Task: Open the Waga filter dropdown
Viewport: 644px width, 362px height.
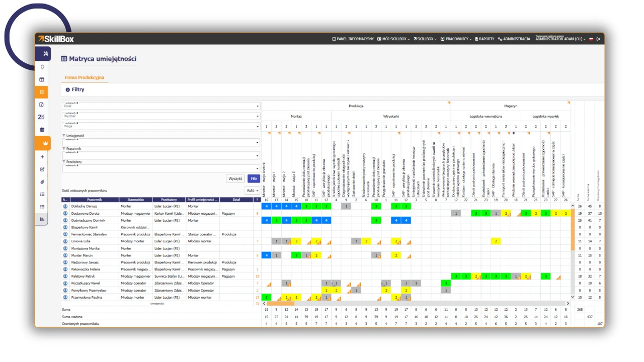Action: coord(160,126)
